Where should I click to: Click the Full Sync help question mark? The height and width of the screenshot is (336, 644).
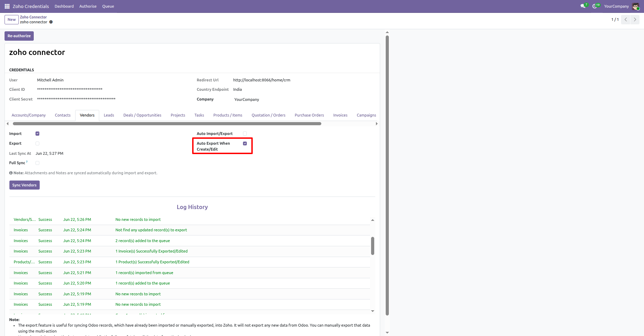(x=27, y=162)
